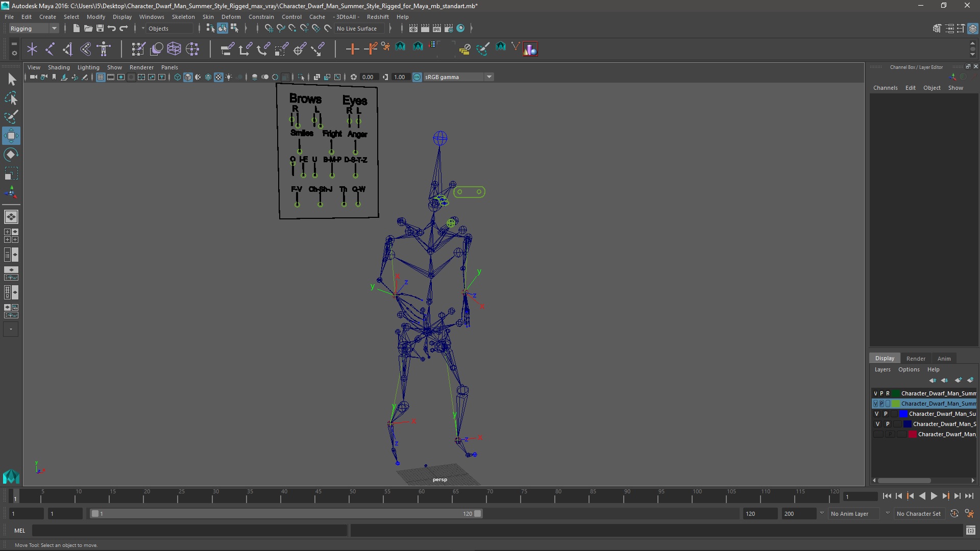Open the viewport Shading menu
This screenshot has width=980, height=551.
pos(59,67)
